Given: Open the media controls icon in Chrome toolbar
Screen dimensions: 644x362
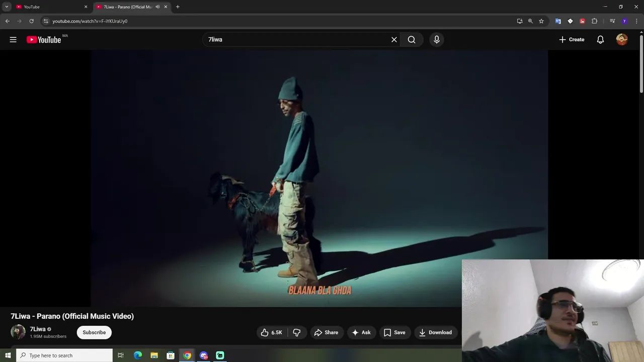Looking at the screenshot, I should [612, 21].
